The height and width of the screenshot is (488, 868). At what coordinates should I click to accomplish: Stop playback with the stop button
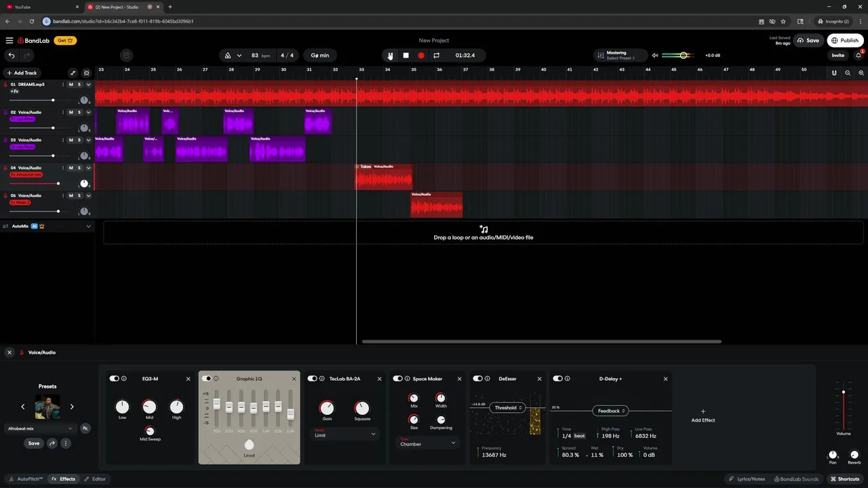406,56
